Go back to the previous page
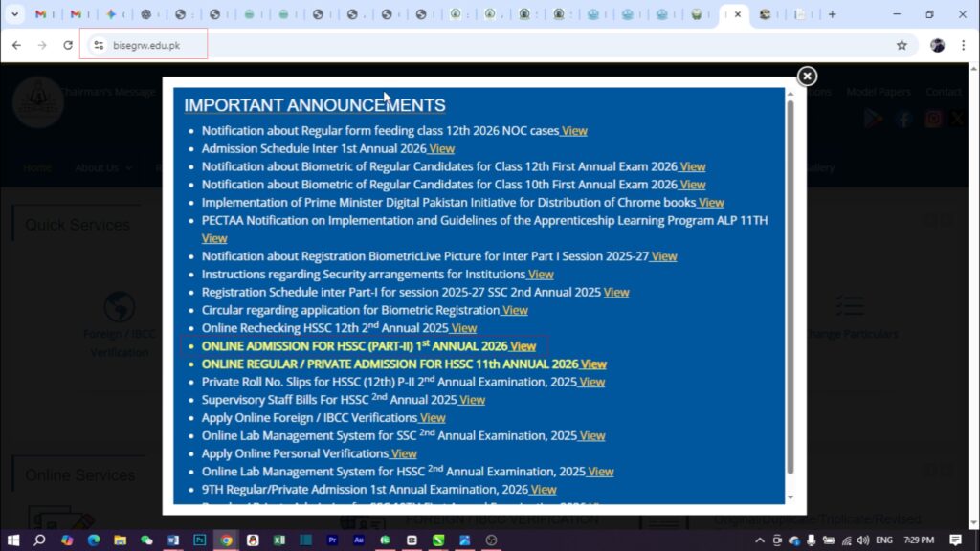 click(16, 45)
